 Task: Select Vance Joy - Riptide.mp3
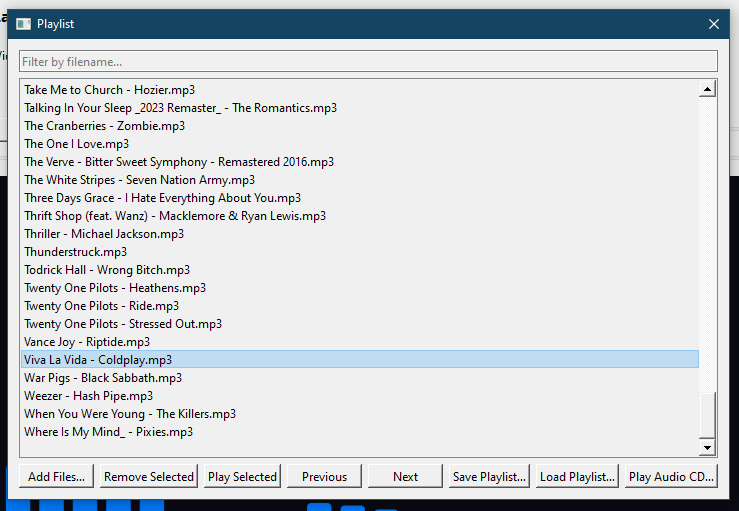pos(360,341)
